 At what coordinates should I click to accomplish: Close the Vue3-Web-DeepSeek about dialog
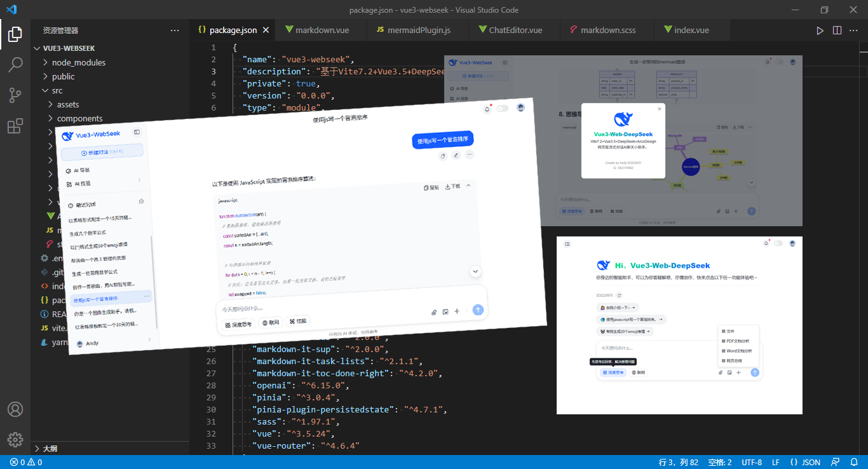point(659,109)
